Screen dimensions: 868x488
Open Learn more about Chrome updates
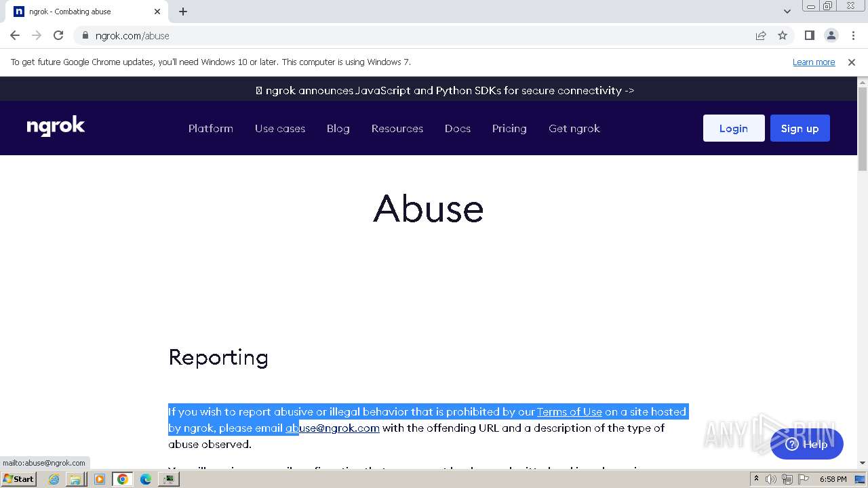click(814, 62)
